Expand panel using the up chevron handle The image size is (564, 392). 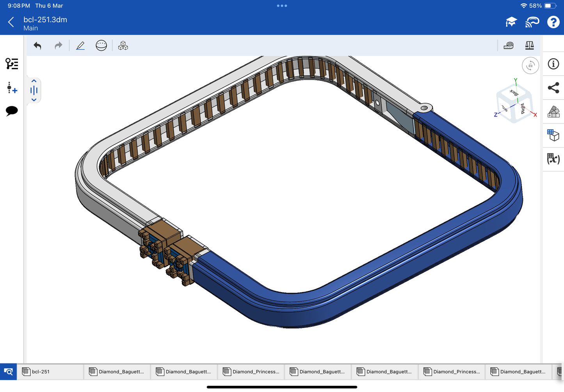coord(34,81)
